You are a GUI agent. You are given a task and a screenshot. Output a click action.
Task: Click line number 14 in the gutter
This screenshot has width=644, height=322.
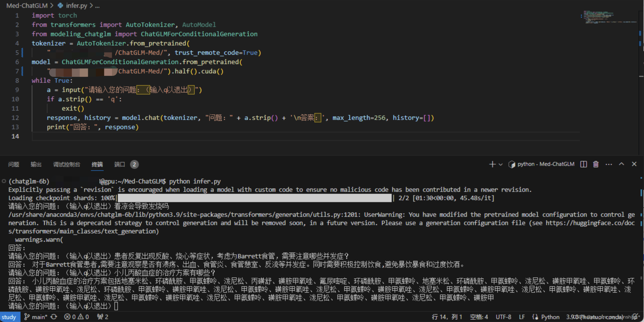pos(15,136)
